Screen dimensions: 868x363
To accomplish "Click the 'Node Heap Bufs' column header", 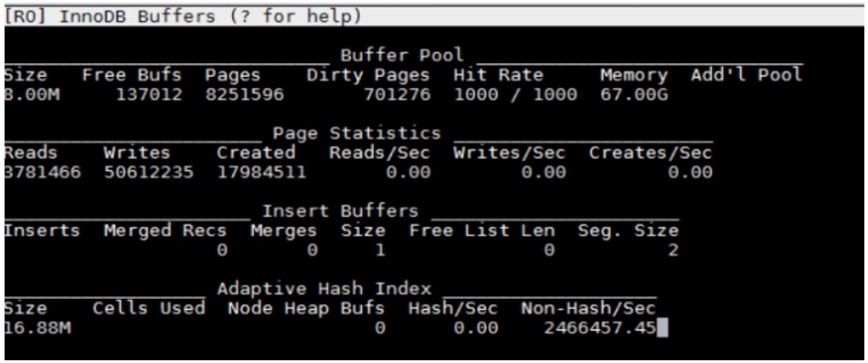I will (306, 308).
